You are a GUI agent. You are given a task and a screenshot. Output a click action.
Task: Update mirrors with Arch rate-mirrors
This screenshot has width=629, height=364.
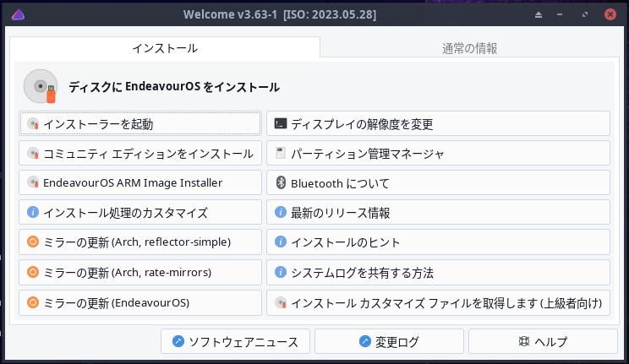(140, 272)
